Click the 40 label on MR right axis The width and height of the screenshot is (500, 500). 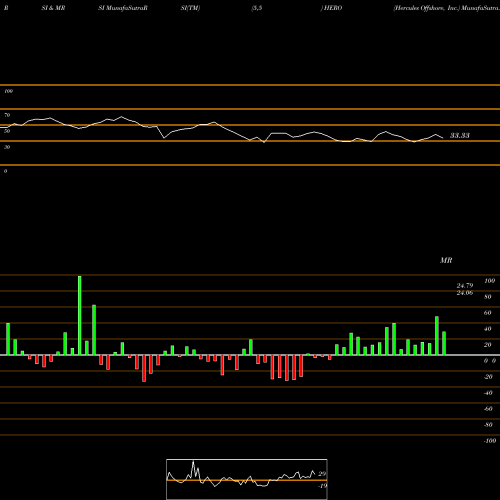(488, 329)
